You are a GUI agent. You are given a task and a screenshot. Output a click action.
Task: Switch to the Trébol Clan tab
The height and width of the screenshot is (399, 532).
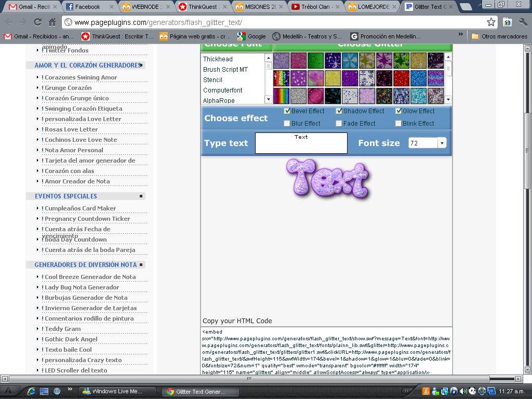(315, 7)
